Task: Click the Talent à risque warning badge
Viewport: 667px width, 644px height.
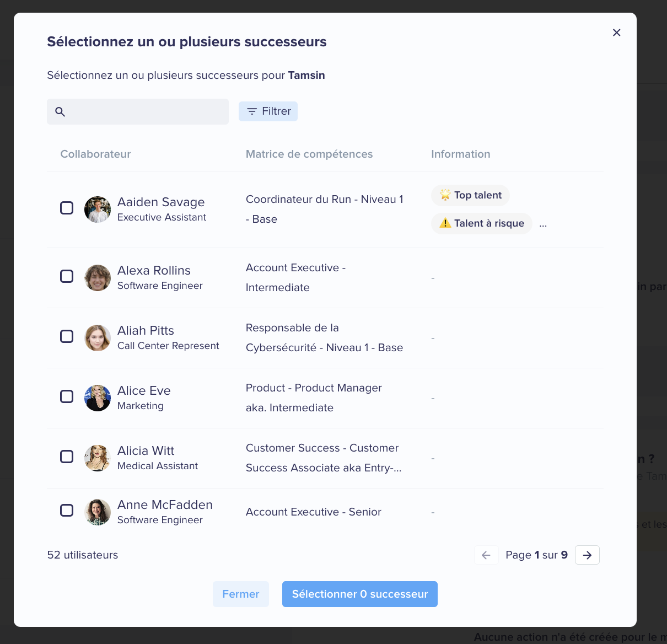Action: [482, 223]
